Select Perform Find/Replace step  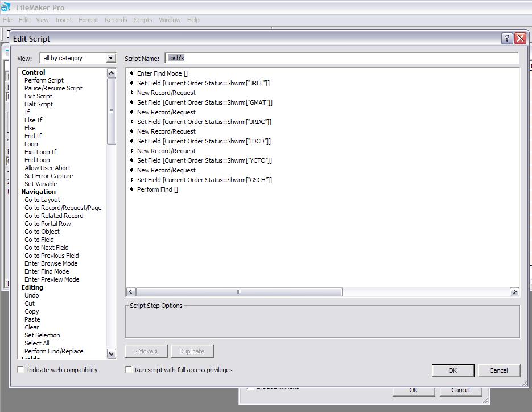coord(54,351)
